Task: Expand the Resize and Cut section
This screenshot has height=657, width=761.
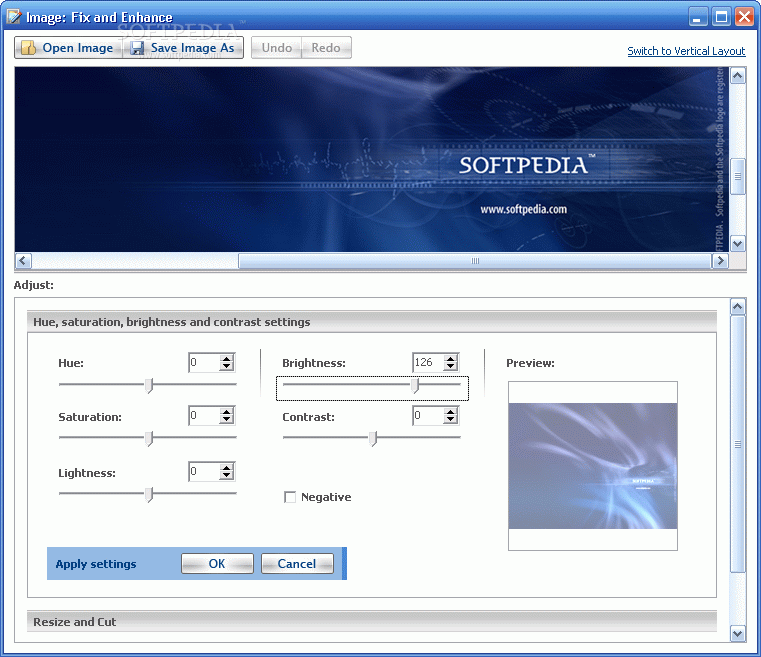Action: (x=372, y=622)
